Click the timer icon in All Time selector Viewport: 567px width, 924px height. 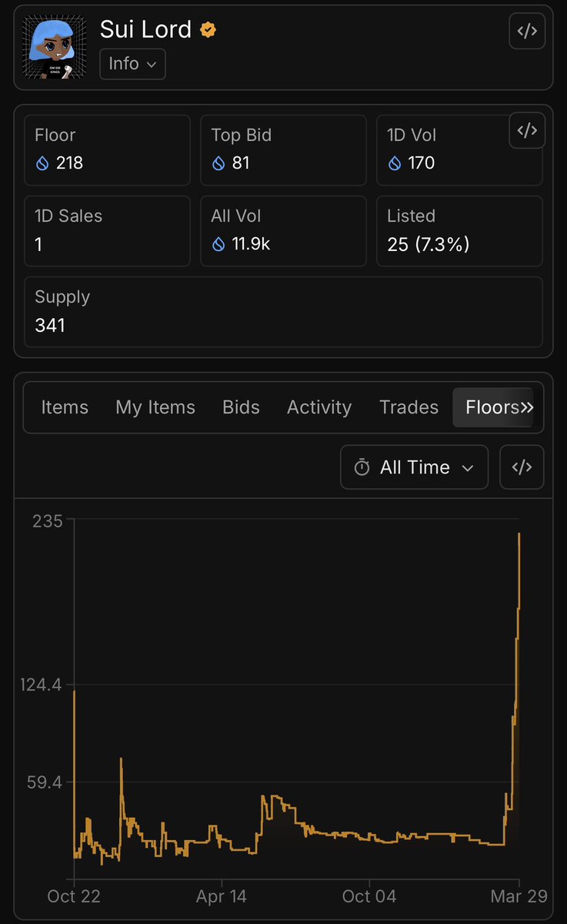[362, 467]
